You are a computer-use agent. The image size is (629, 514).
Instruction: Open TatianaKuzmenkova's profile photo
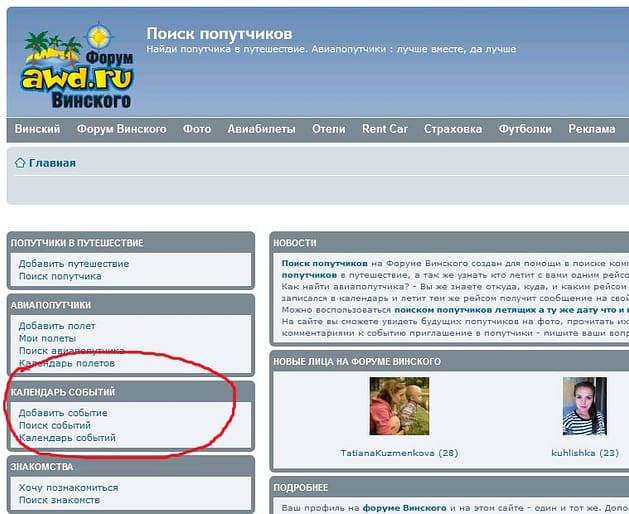tap(399, 406)
